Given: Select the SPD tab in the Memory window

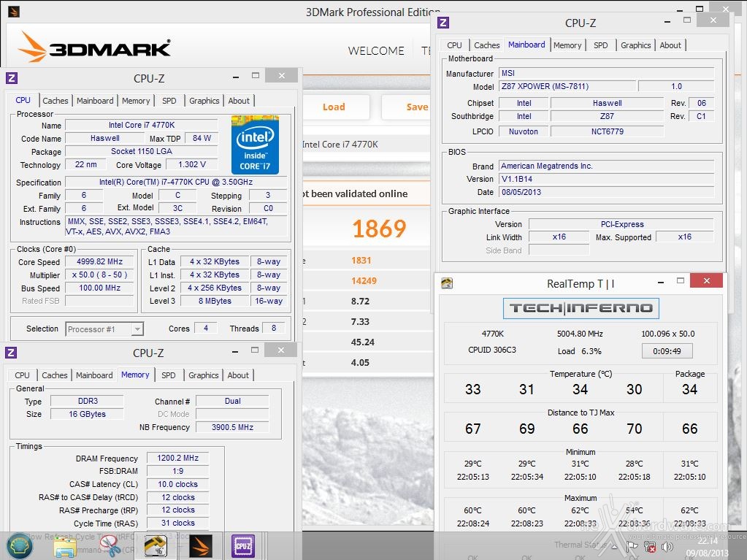Looking at the screenshot, I should [x=169, y=375].
